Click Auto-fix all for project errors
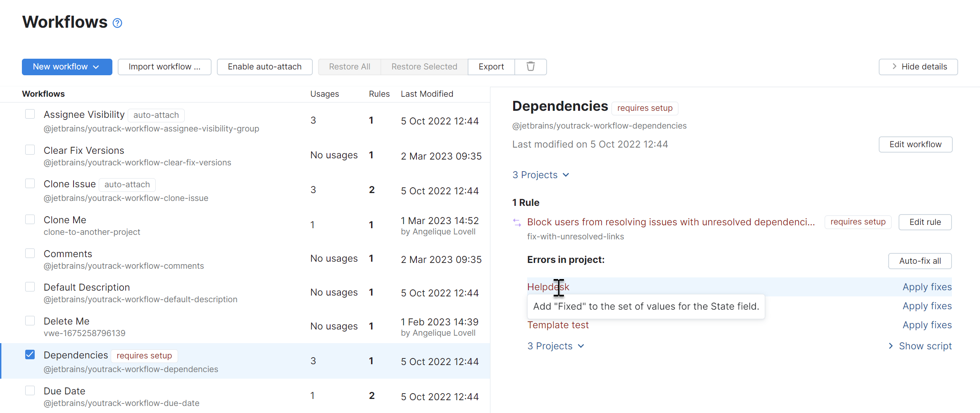 [920, 261]
